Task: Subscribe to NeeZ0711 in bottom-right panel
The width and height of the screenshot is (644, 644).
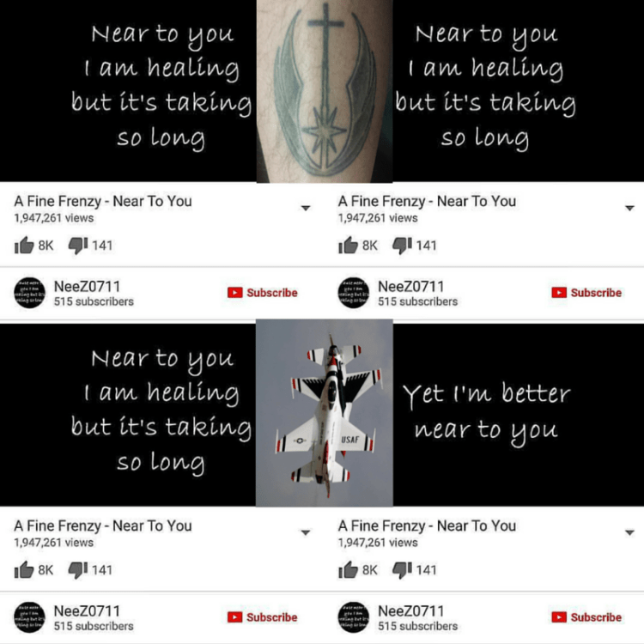Action: (x=586, y=617)
